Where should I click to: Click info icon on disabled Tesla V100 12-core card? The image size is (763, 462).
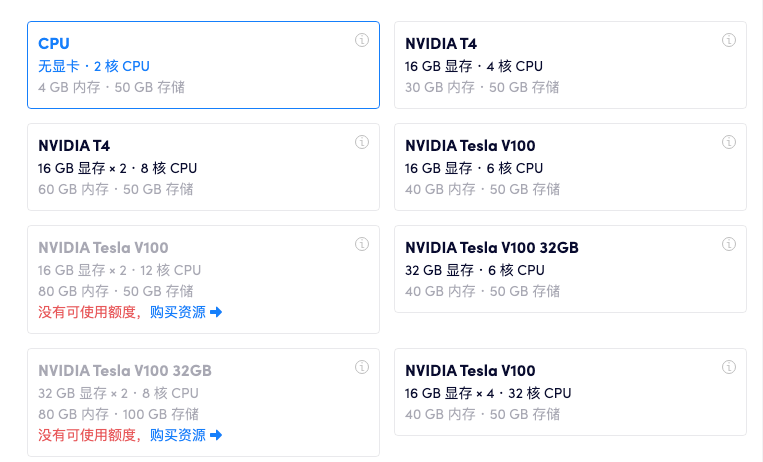(x=362, y=244)
